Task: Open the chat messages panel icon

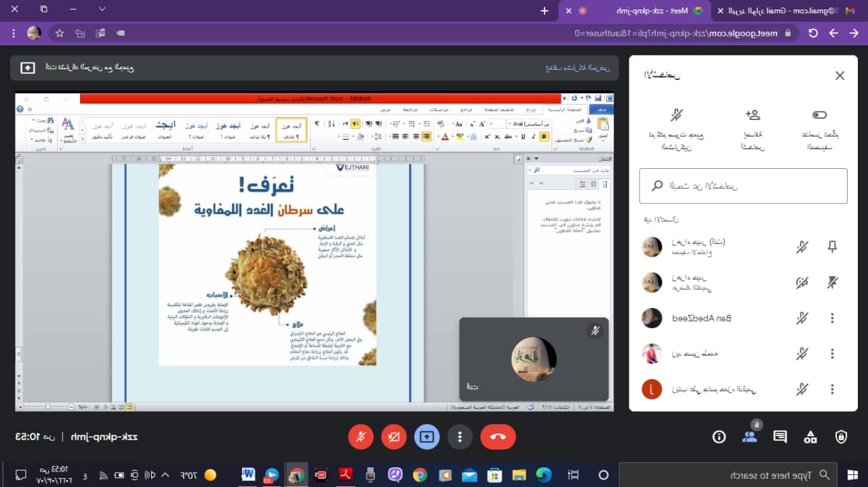Action: (x=780, y=437)
